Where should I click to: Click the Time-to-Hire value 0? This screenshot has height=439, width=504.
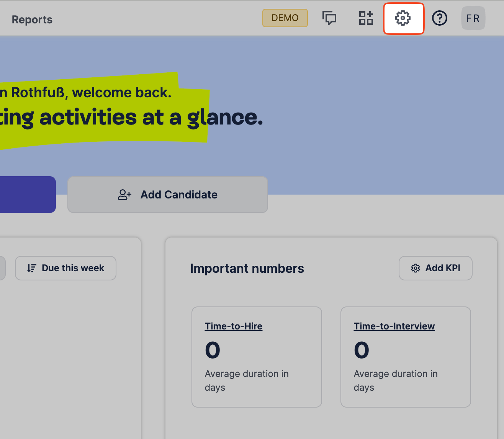(213, 350)
